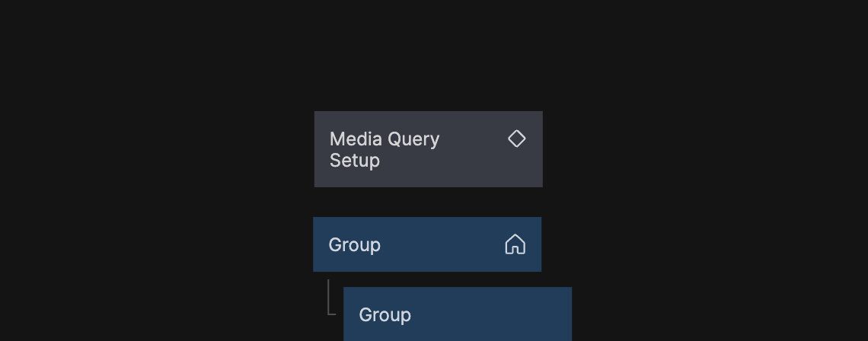The image size is (868, 341).
Task: Click the word Media in the card title
Action: pos(356,139)
